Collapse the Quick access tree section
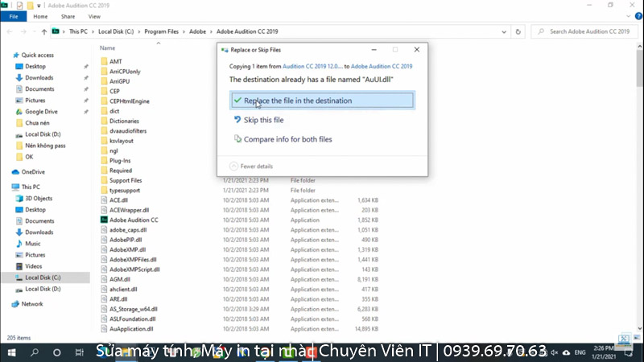Screen dimensions: 644x362 (6, 55)
